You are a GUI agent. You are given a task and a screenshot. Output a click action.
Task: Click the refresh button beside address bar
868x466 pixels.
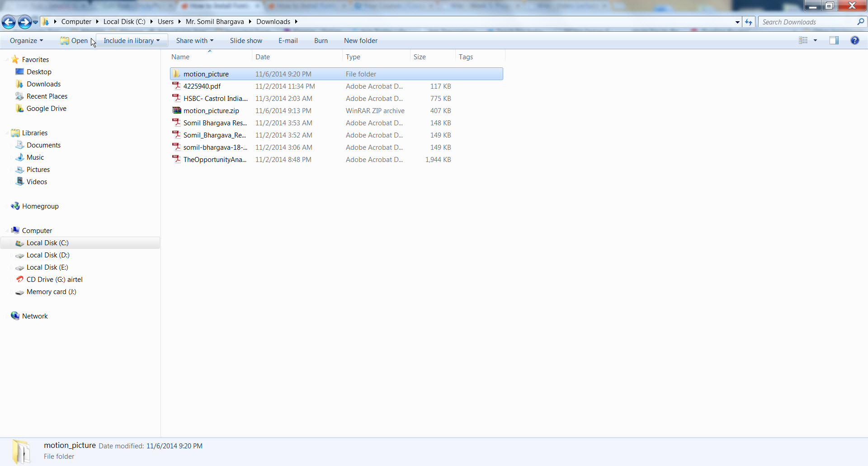749,22
